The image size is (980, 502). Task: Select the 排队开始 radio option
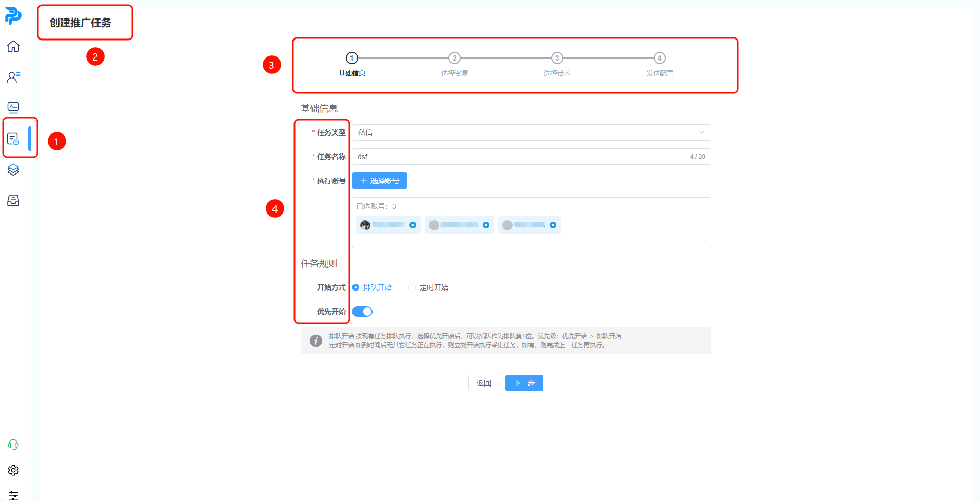pos(356,287)
